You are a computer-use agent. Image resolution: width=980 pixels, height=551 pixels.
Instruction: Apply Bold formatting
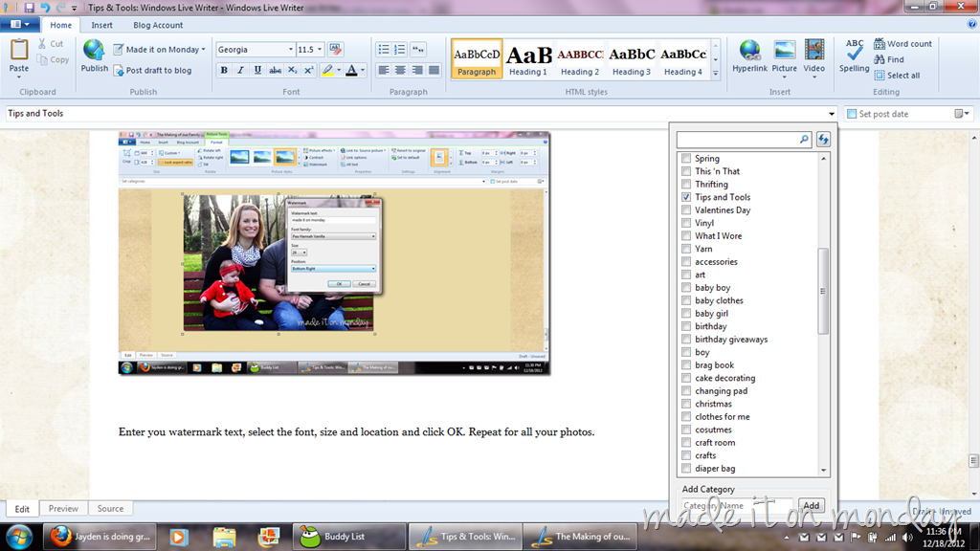(x=224, y=70)
